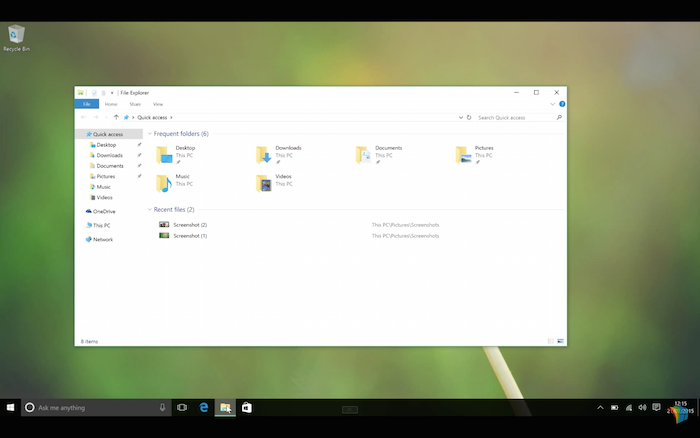This screenshot has width=700, height=438.
Task: Open the Store app on taskbar
Action: pos(246,408)
